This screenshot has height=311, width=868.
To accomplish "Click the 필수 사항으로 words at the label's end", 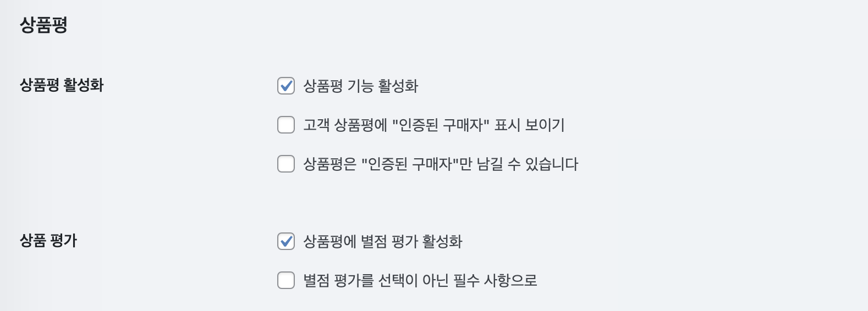I will tap(495, 281).
